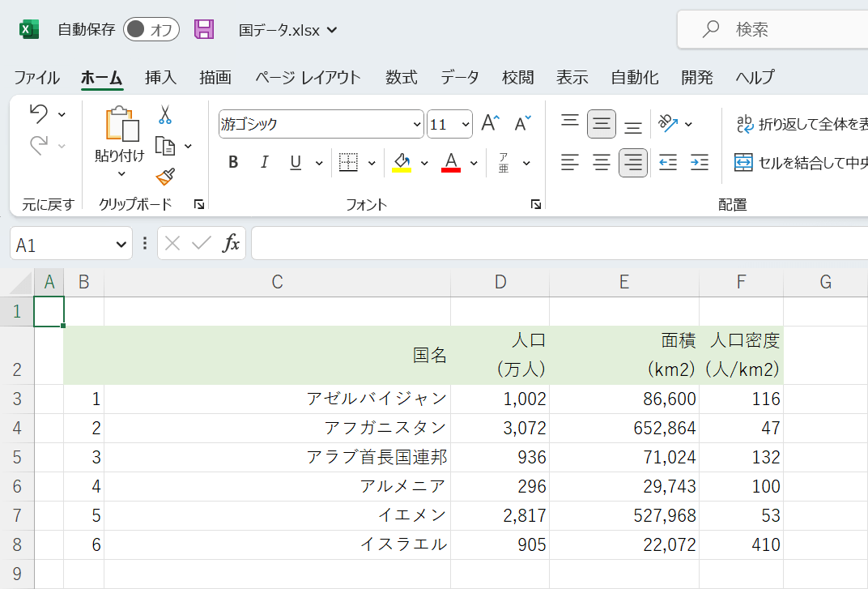Viewport: 868px width, 589px height.
Task: Select the Cut scissors icon
Action: tap(165, 115)
